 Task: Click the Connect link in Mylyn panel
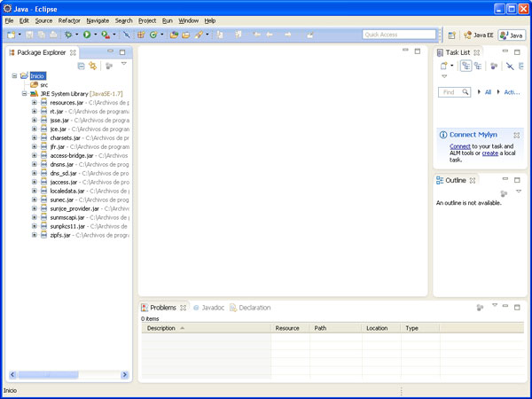(460, 145)
